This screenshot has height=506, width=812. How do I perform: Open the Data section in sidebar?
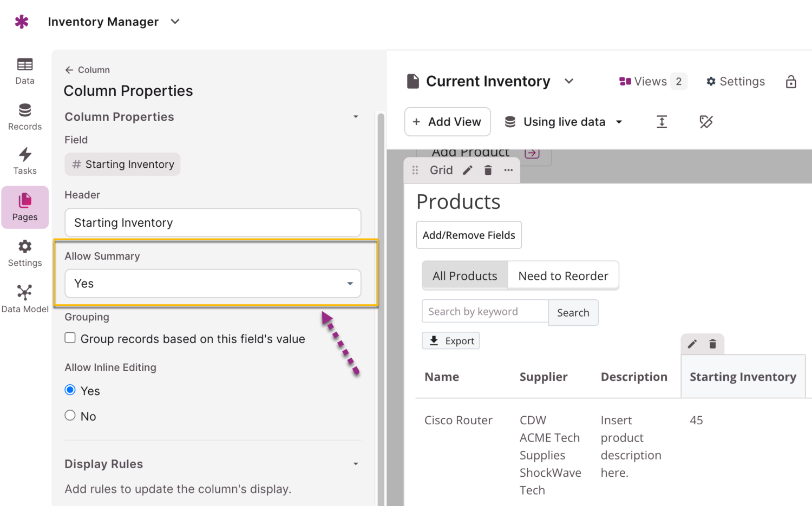(x=25, y=71)
